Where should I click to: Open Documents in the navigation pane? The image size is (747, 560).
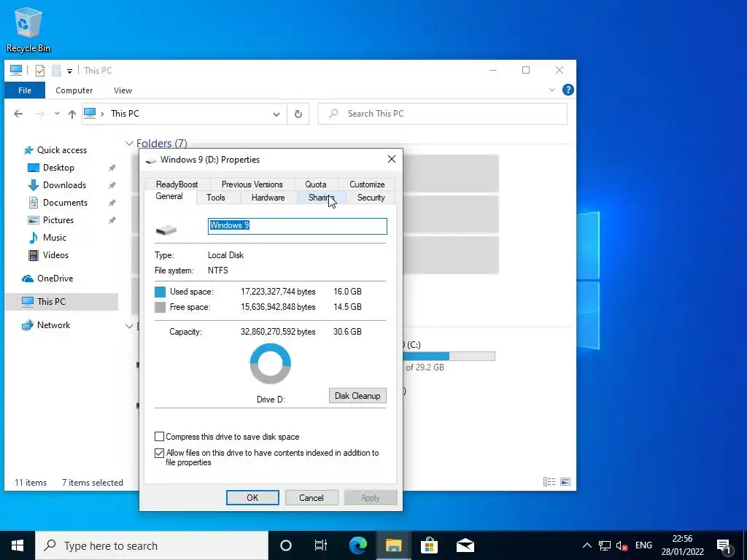tap(65, 203)
